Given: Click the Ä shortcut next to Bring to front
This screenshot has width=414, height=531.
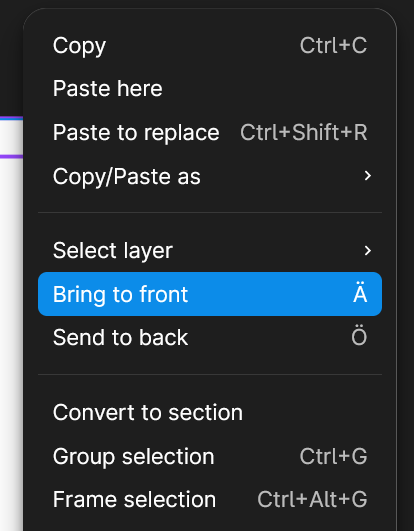Looking at the screenshot, I should (x=360, y=293).
